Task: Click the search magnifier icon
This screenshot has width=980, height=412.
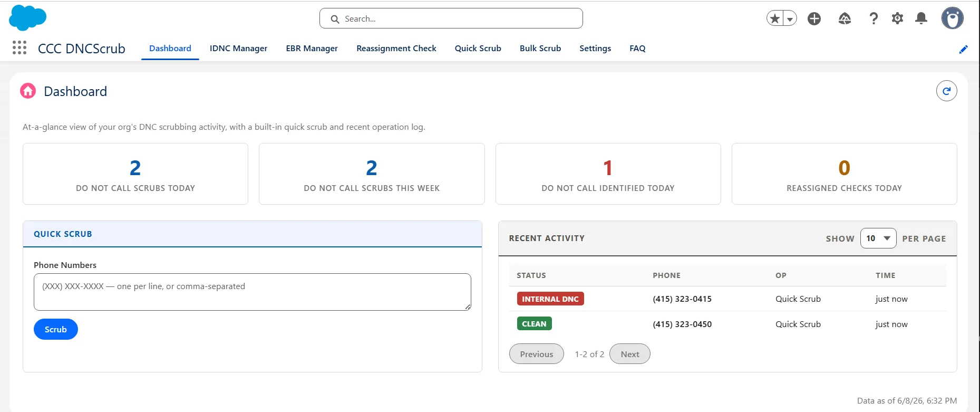Action: click(x=335, y=19)
